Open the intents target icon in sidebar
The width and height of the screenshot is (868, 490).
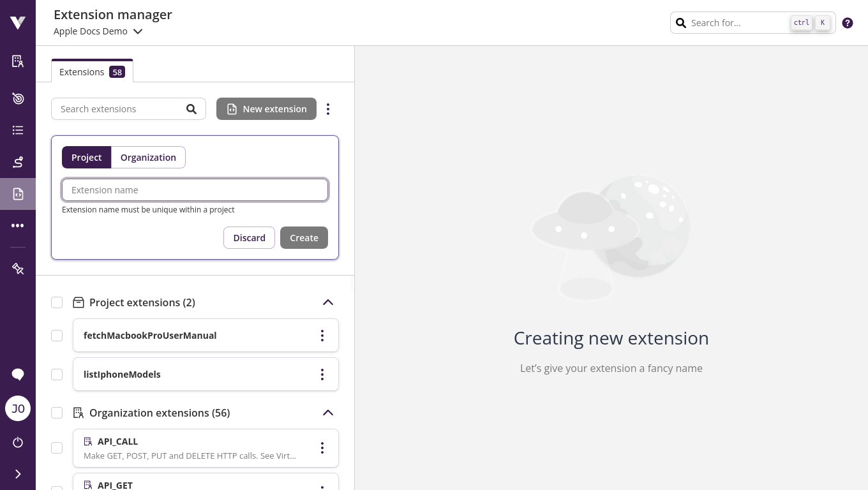coord(18,98)
